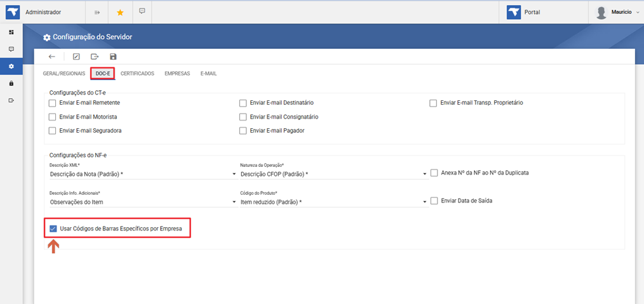The width and height of the screenshot is (644, 304).
Task: Tick Anexa Nº da NF ao Nº da Duplicata
Action: tap(434, 173)
